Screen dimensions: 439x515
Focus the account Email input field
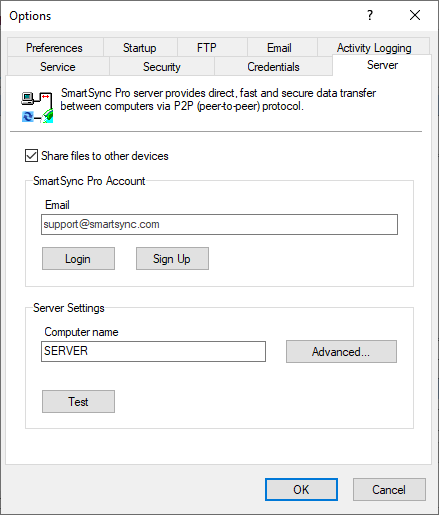tap(219, 224)
